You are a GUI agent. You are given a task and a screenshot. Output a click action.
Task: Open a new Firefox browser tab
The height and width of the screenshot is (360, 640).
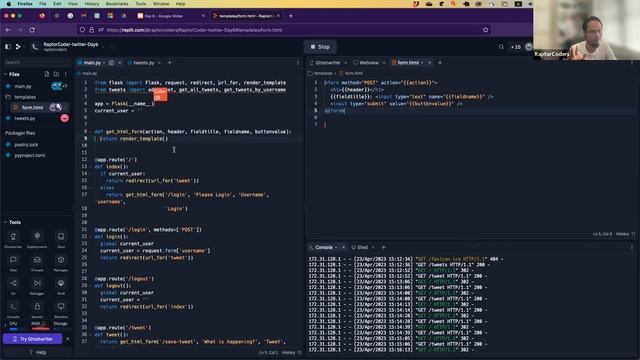(291, 16)
